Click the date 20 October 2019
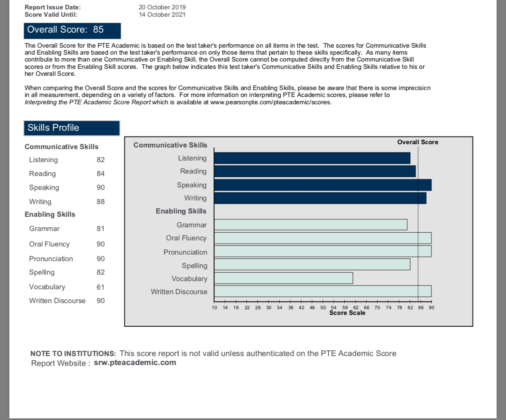 [162, 7]
